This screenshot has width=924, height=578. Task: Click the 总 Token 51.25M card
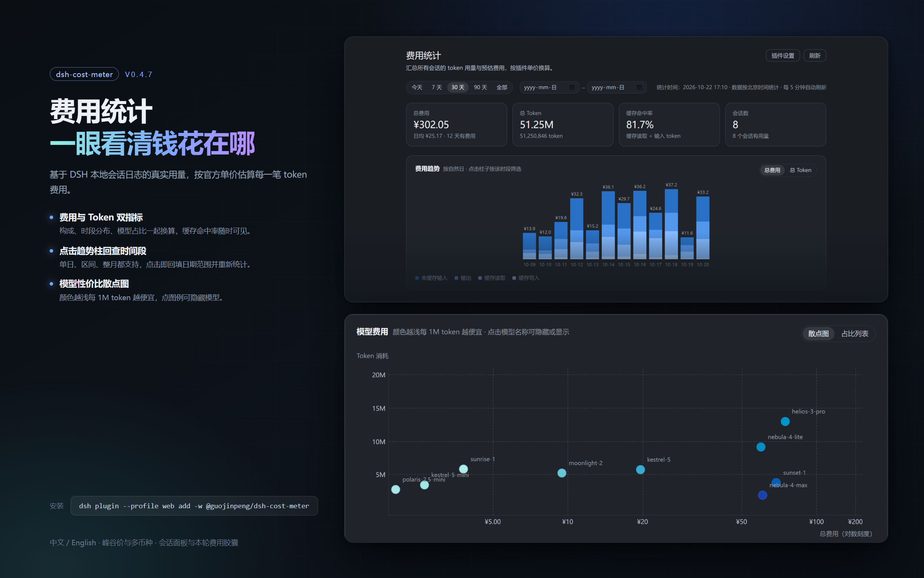pos(562,124)
